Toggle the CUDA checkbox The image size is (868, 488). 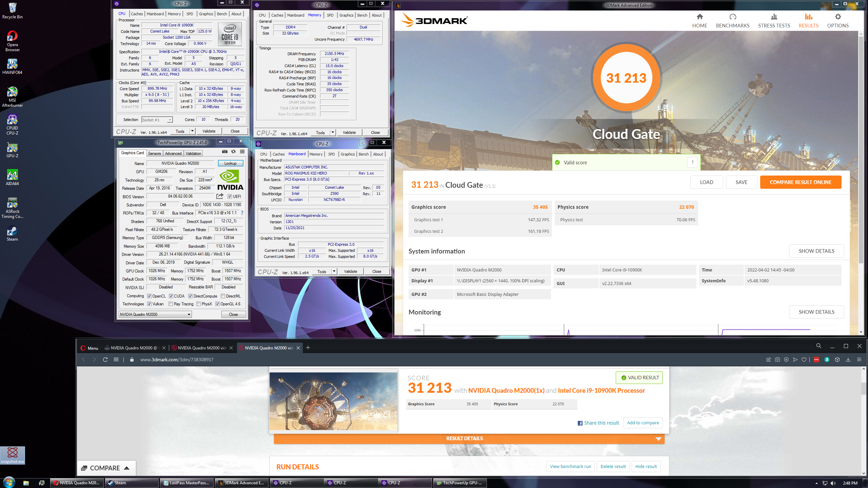coord(171,296)
